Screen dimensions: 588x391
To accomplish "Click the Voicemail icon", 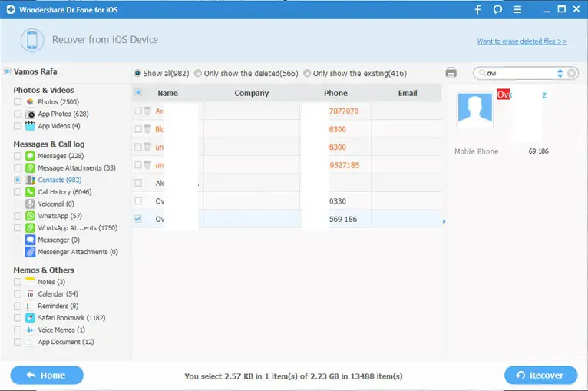I will 30,204.
